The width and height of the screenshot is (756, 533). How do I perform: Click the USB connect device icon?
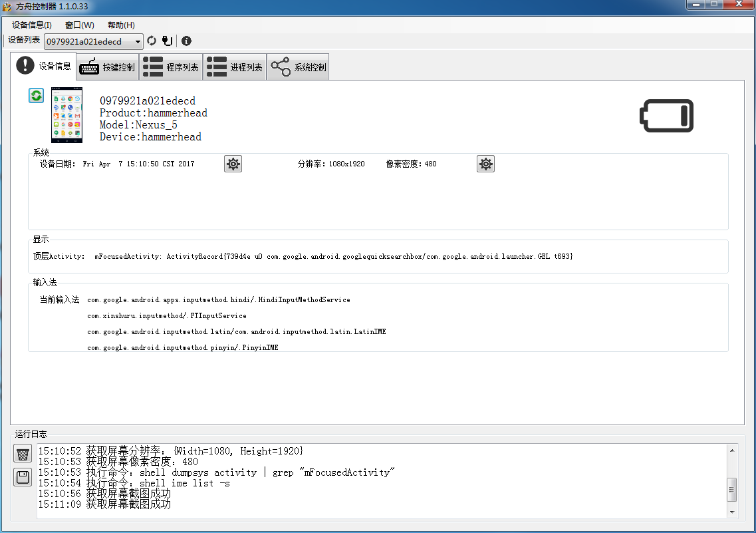[x=167, y=41]
